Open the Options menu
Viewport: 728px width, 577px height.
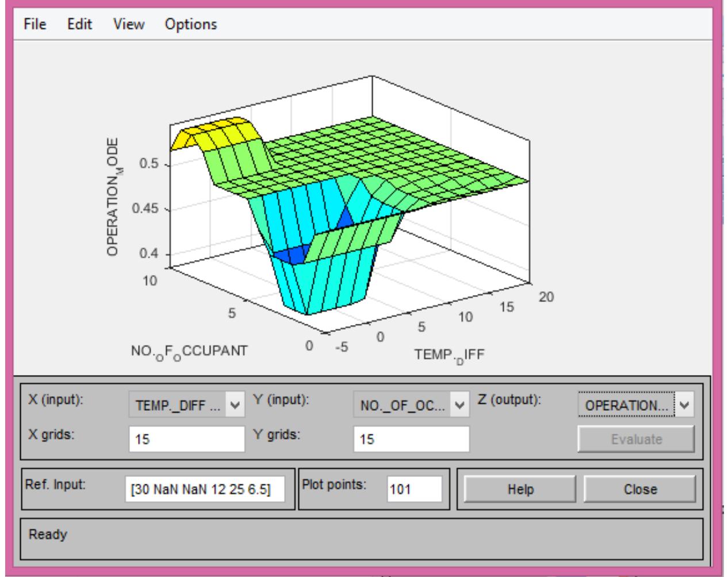[x=191, y=24]
